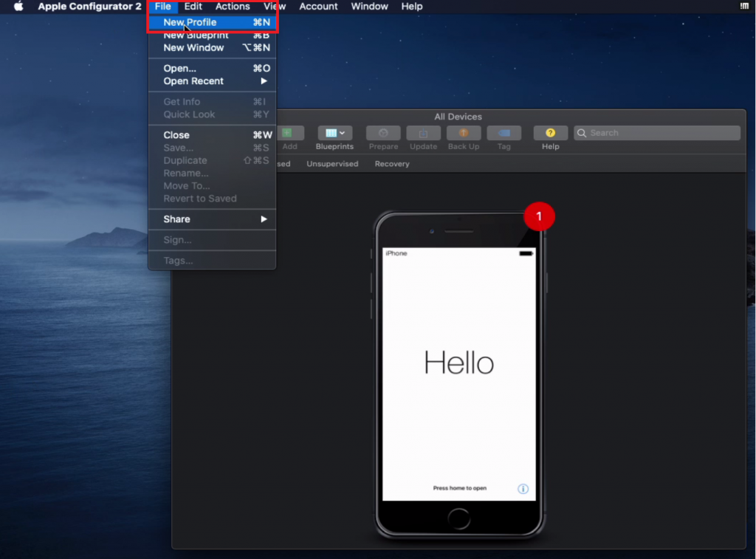Image resolution: width=756 pixels, height=559 pixels.
Task: Click the Prepare toolbar icon
Action: tap(383, 134)
